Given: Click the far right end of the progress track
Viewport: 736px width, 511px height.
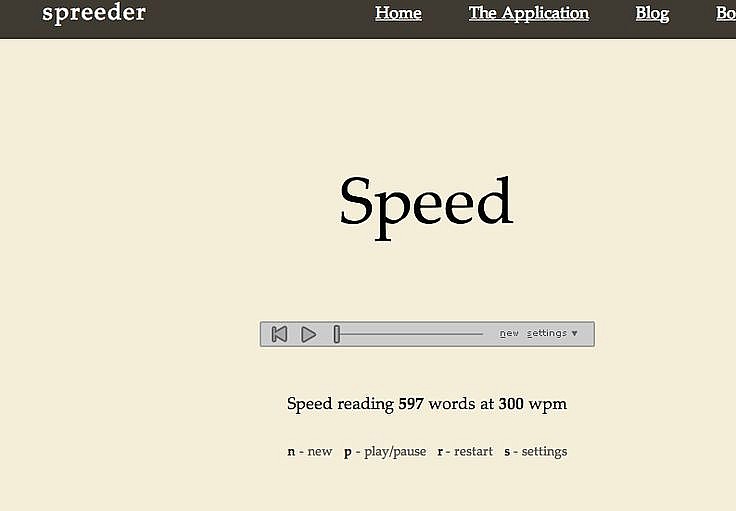Looking at the screenshot, I should point(482,334).
